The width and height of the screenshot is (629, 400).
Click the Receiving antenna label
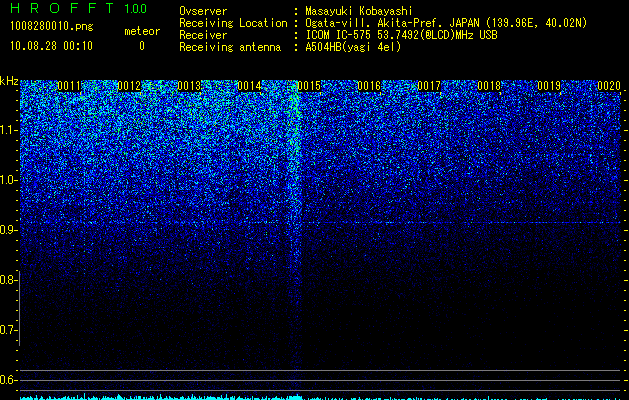click(230, 47)
